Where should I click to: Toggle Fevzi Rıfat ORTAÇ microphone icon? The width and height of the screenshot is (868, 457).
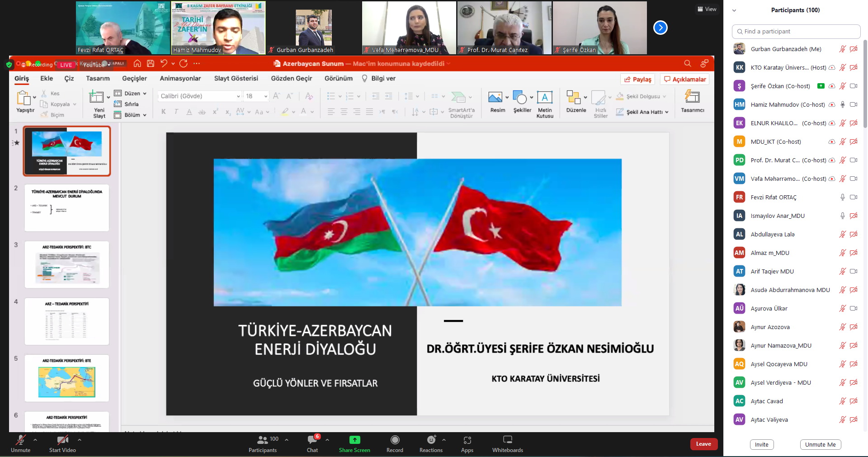tap(842, 197)
